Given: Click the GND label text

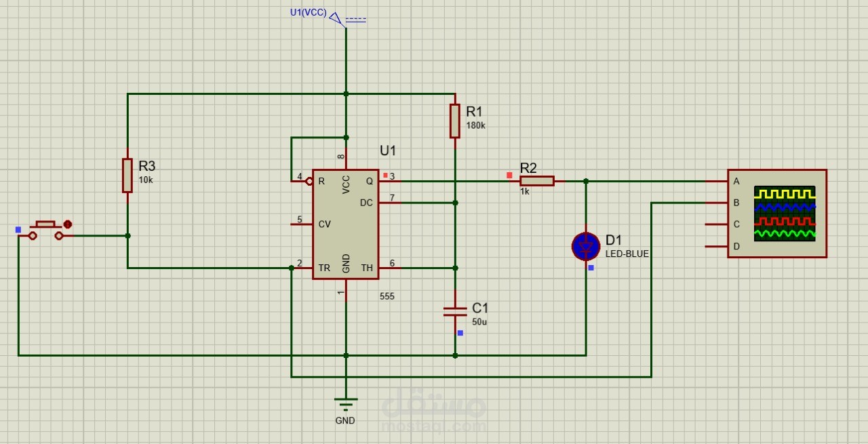Looking at the screenshot, I should [345, 420].
